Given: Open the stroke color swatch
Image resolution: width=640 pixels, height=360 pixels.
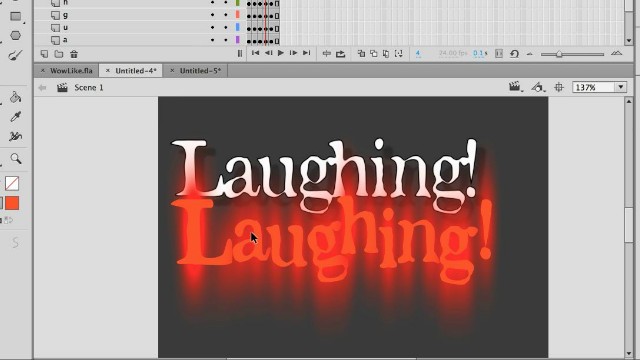Looking at the screenshot, I should 12,184.
